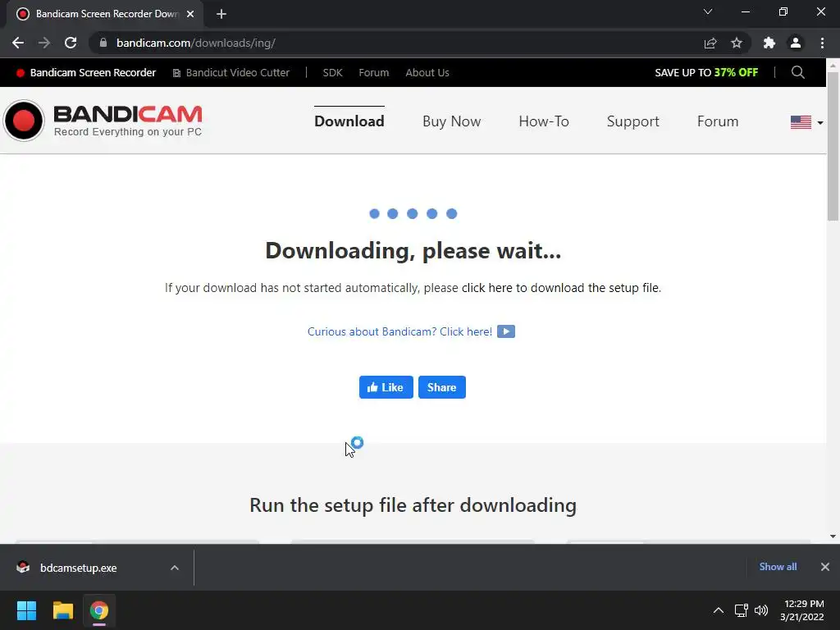Click the Facebook Like button
The image size is (840, 630).
click(x=386, y=387)
